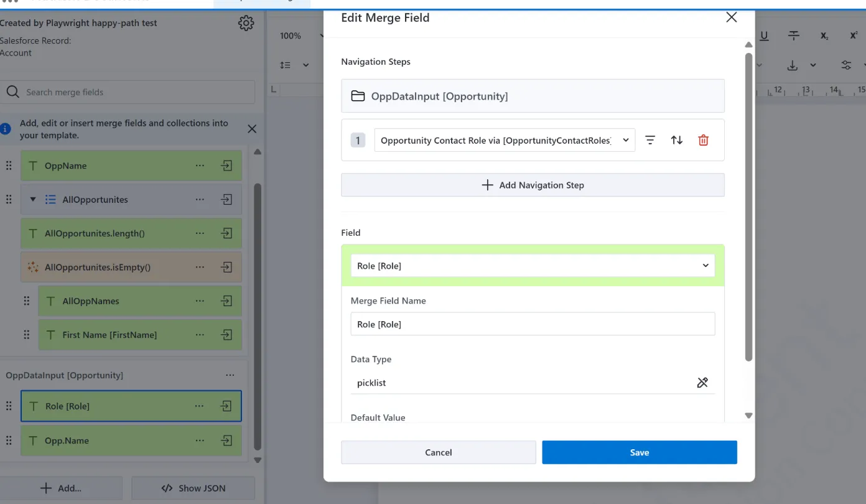Click Add Navigation Step button
Viewport: 866px width, 504px height.
pos(533,185)
